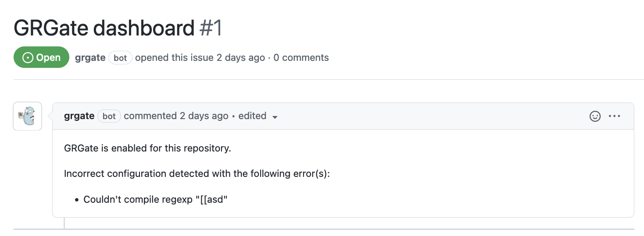
Task: Click the bot label in comment header
Action: tap(109, 116)
